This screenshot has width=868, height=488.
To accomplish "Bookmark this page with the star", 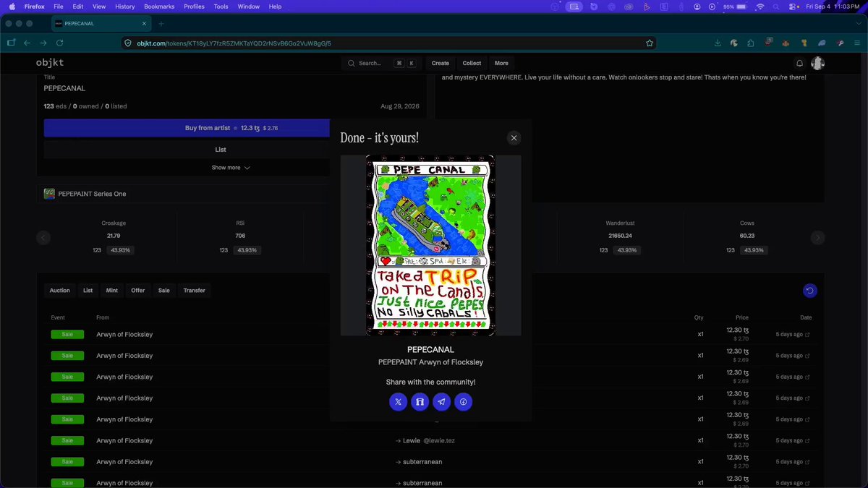I will point(650,43).
